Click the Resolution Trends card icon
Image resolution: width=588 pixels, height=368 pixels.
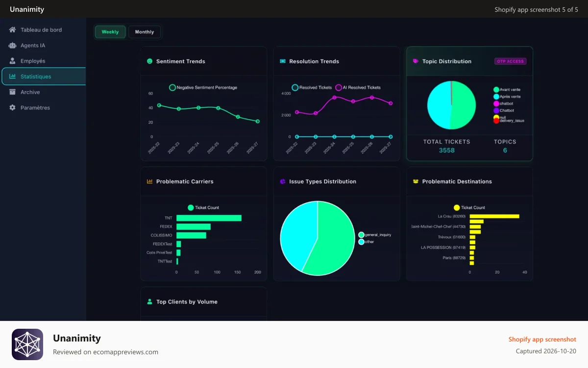point(283,61)
